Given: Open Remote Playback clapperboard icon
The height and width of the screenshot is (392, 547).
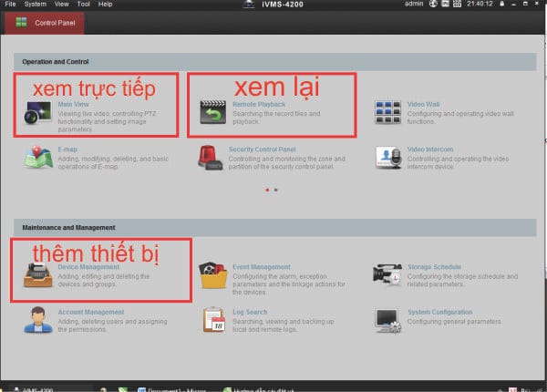Looking at the screenshot, I should (212, 112).
